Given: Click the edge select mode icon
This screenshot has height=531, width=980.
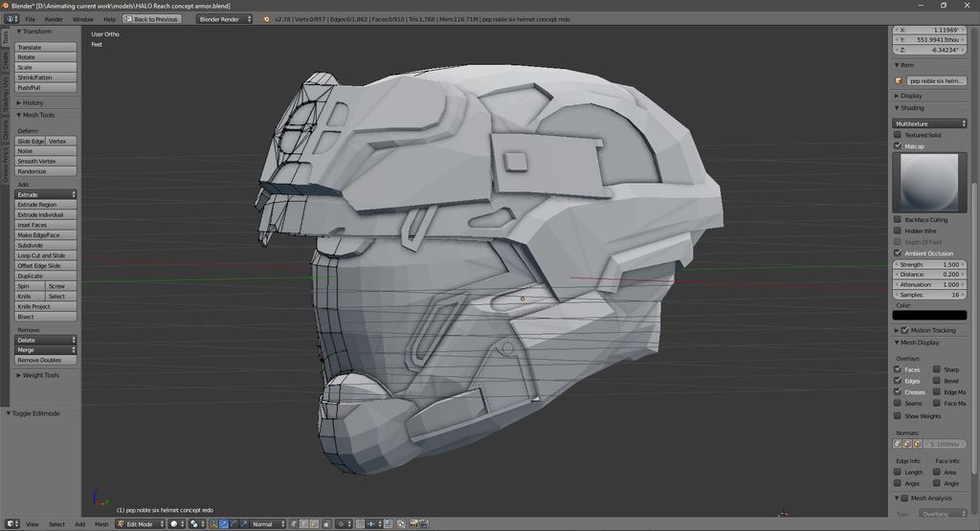Looking at the screenshot, I should 303,524.
